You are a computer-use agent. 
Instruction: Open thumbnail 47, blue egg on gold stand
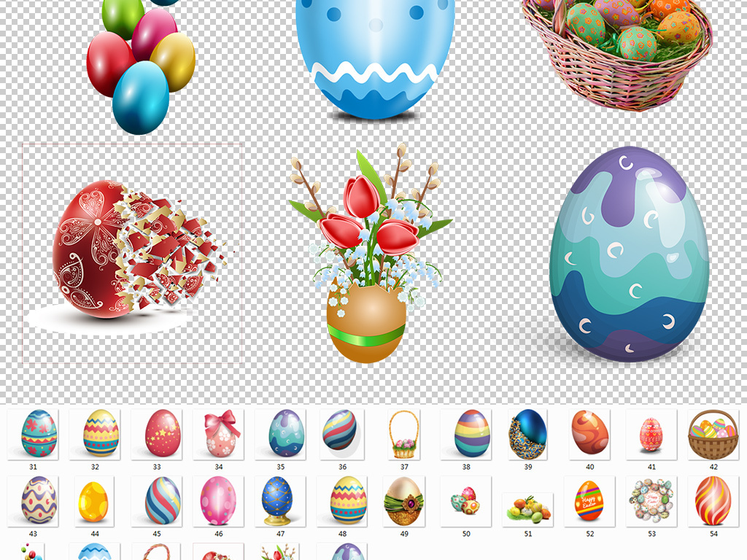coord(277,502)
